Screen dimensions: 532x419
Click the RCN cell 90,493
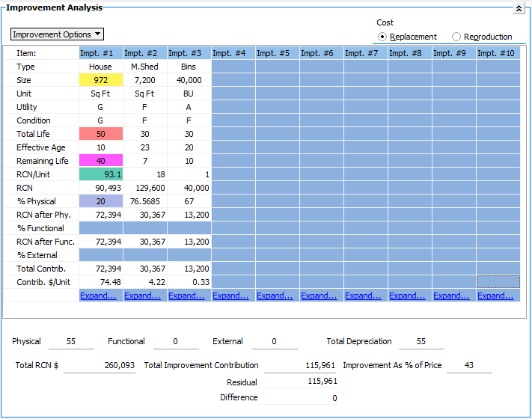click(x=101, y=188)
